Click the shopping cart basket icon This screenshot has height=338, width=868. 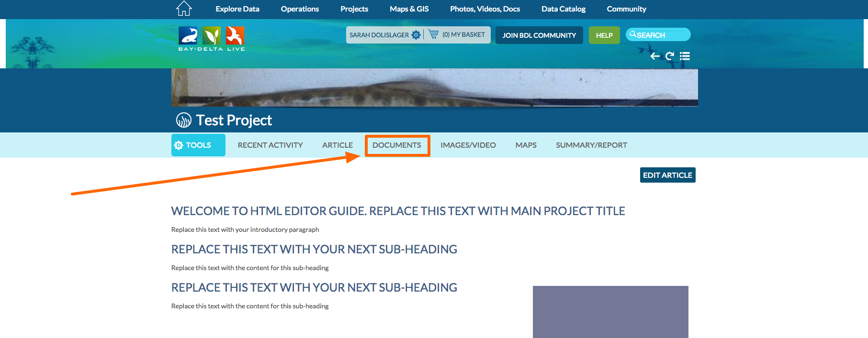point(433,34)
